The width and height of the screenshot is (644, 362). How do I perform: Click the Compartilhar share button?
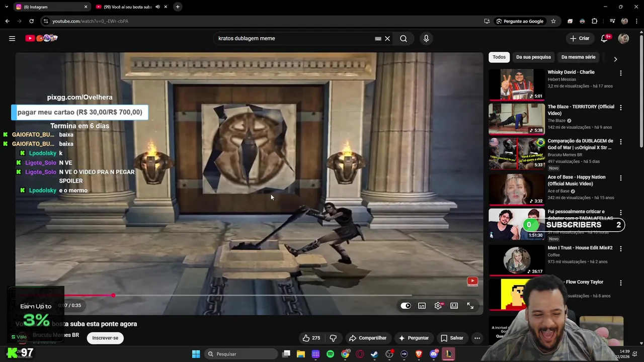tap(368, 338)
